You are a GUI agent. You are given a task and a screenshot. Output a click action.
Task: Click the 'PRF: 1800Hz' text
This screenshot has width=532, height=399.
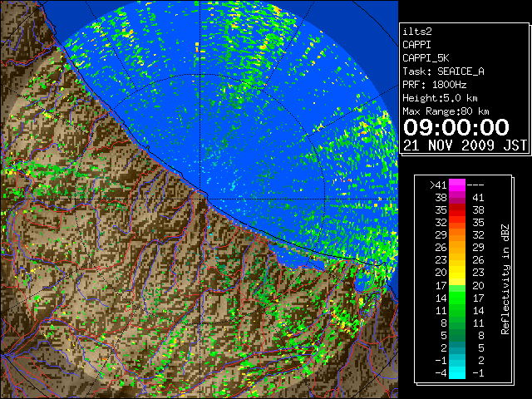point(434,85)
